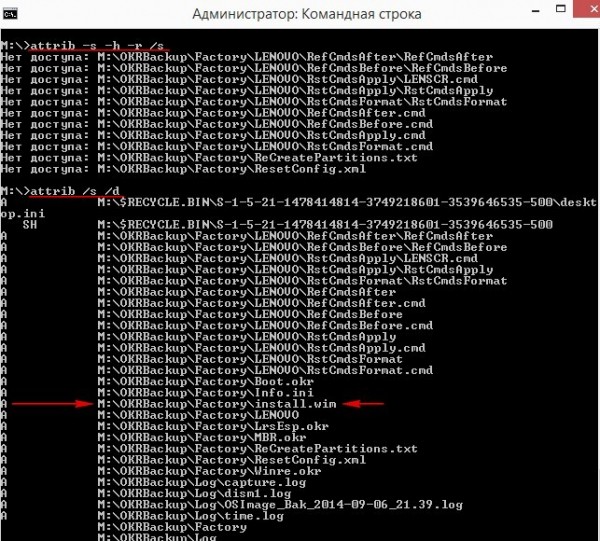Click the line 'M:\OKRBackup\Factory\Boot.okr'
The width and height of the screenshot is (600, 541).
click(206, 381)
